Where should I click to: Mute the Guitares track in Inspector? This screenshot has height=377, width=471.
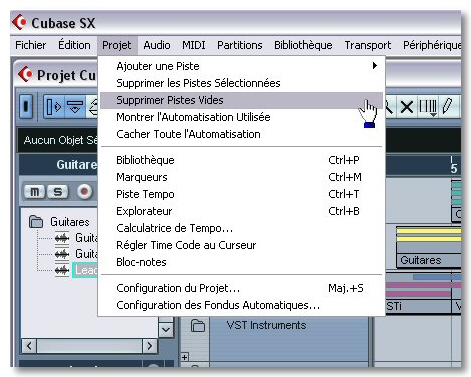(x=35, y=192)
